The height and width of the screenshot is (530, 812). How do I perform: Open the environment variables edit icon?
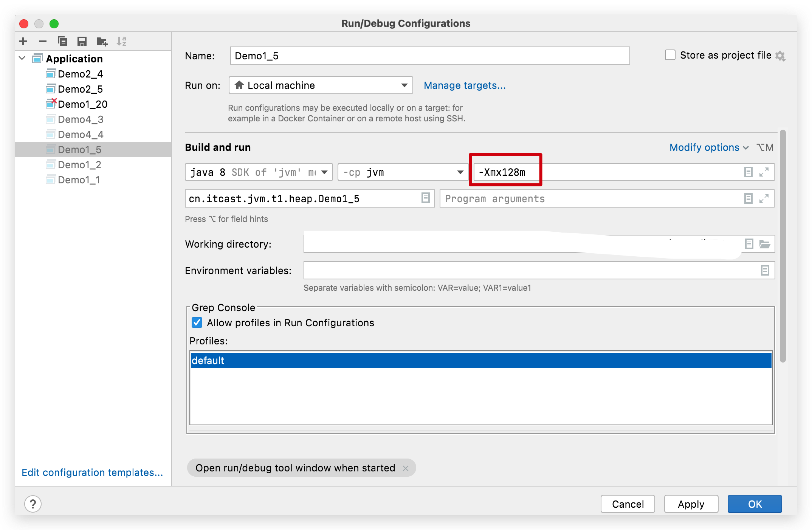765,270
